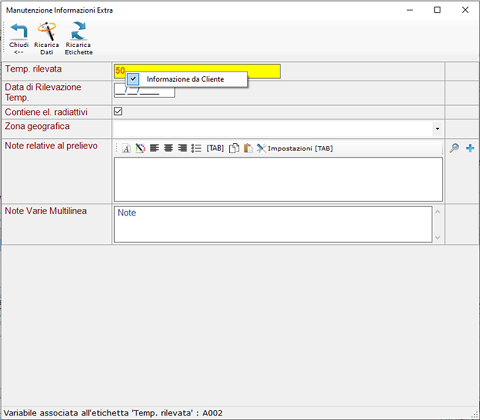Insert tab using the [TAB] button
This screenshot has height=420, width=480.
point(215,148)
